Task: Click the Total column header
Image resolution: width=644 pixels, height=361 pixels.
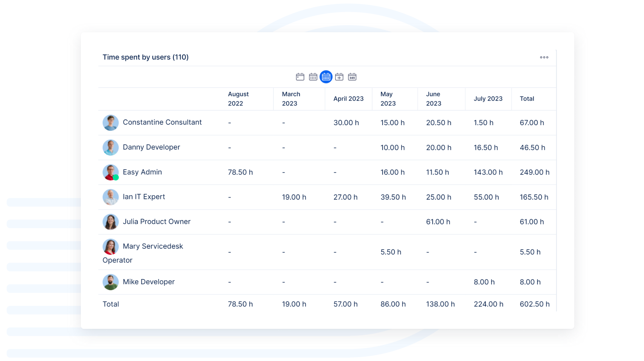Action: coord(527,99)
